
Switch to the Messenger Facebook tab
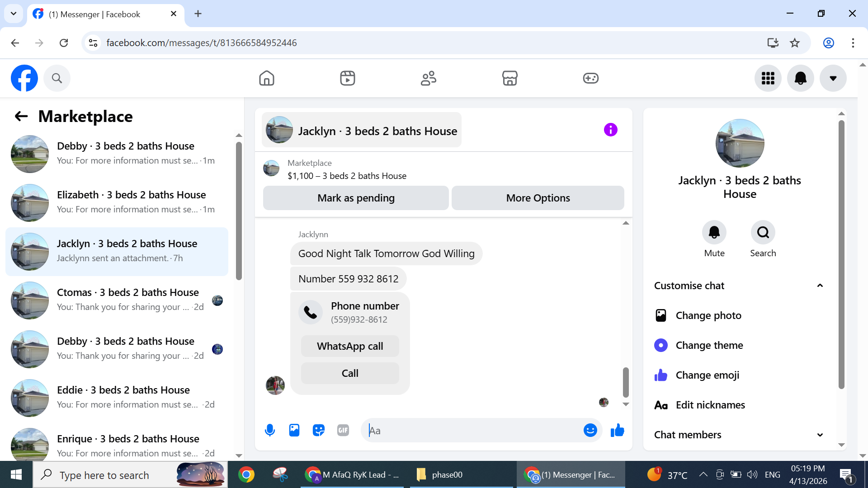click(x=106, y=14)
